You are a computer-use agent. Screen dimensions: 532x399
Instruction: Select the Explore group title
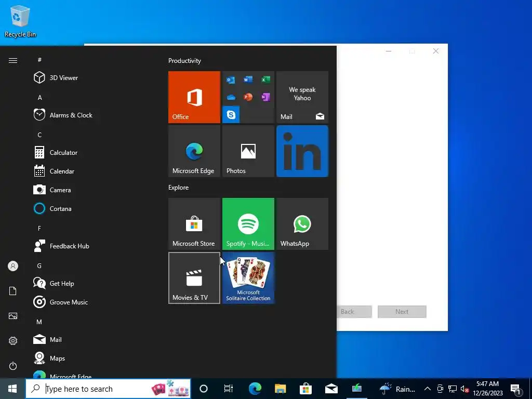pyautogui.click(x=179, y=187)
